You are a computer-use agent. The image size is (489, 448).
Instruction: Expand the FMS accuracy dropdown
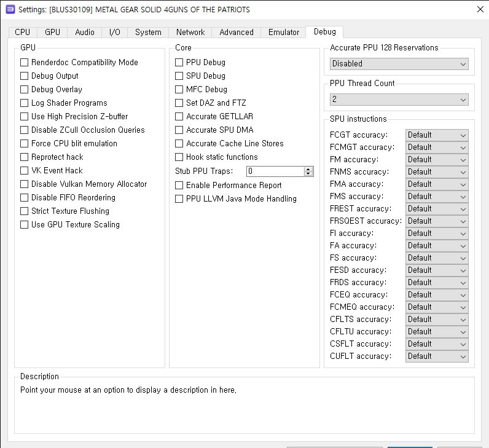point(437,197)
